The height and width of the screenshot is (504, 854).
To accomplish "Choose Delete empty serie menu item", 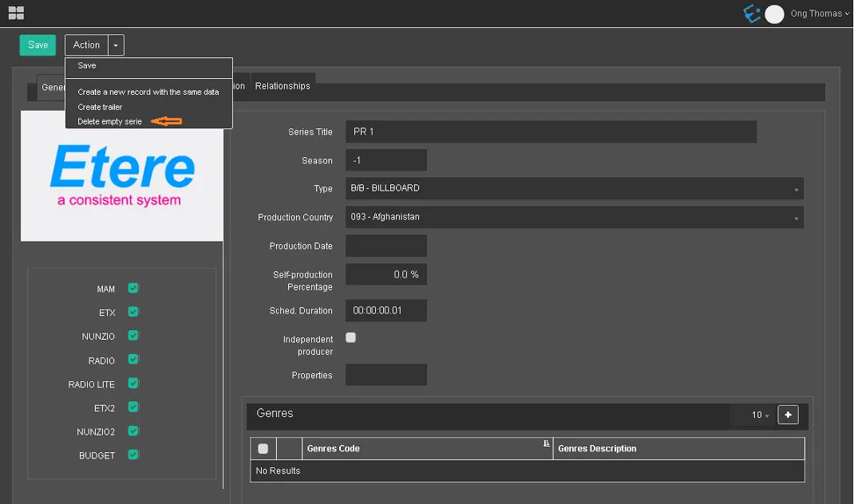I will (x=109, y=121).
